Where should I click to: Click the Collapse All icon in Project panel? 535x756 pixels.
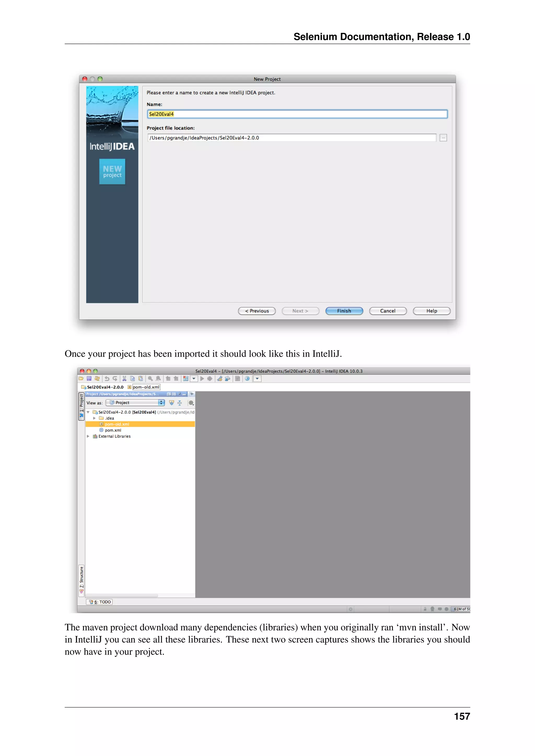point(179,403)
